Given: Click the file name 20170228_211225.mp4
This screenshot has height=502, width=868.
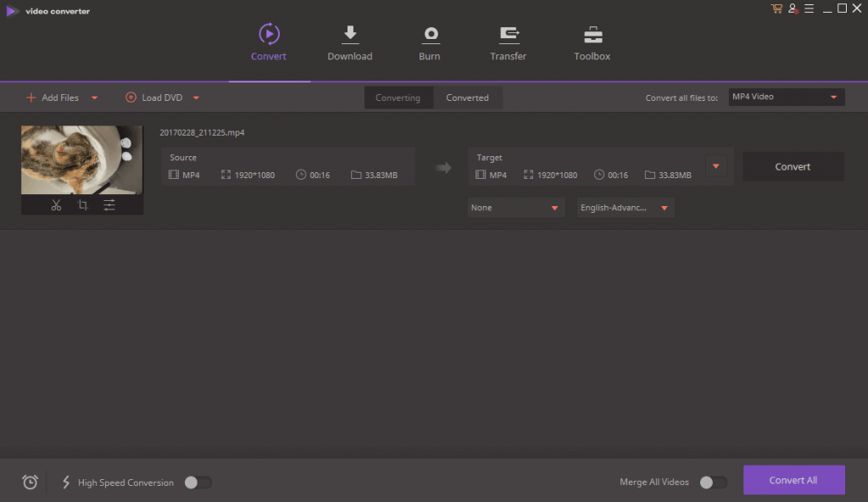Looking at the screenshot, I should click(202, 132).
